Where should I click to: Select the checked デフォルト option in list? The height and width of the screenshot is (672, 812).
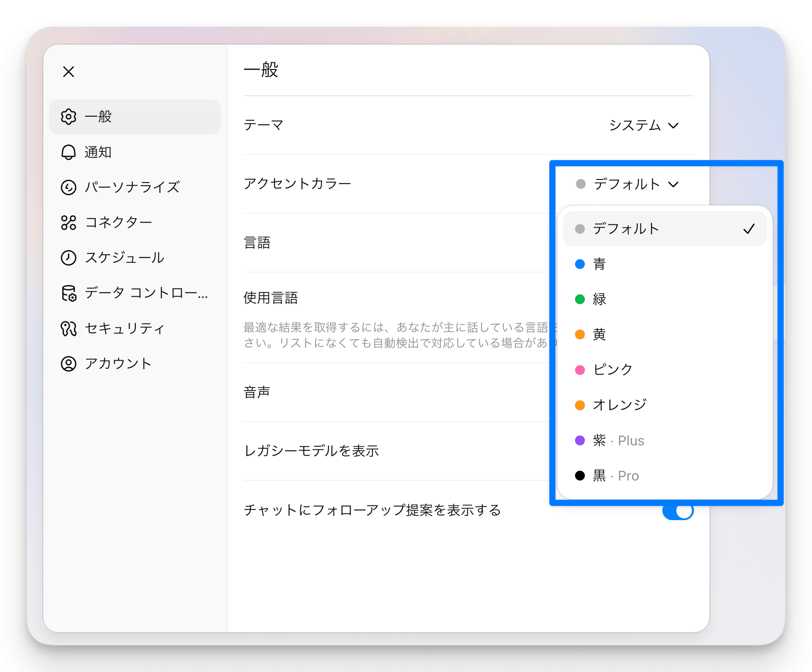pyautogui.click(x=664, y=229)
